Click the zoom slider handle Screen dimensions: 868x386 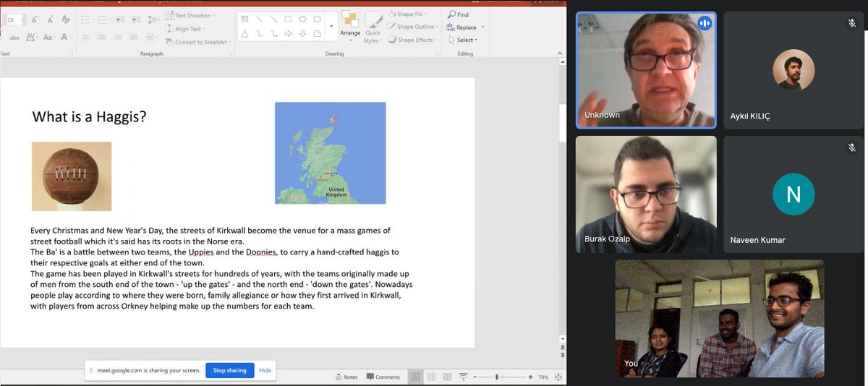pos(497,377)
